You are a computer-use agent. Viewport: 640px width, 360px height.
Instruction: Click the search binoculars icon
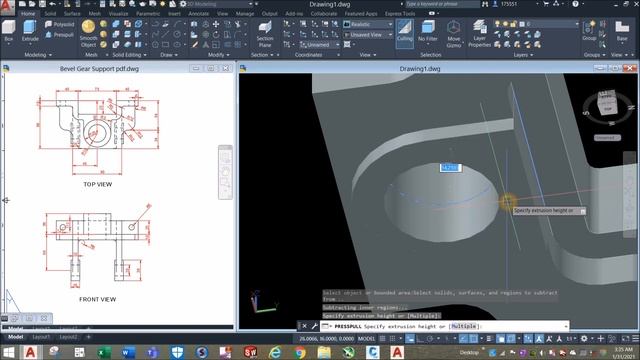(x=484, y=4)
